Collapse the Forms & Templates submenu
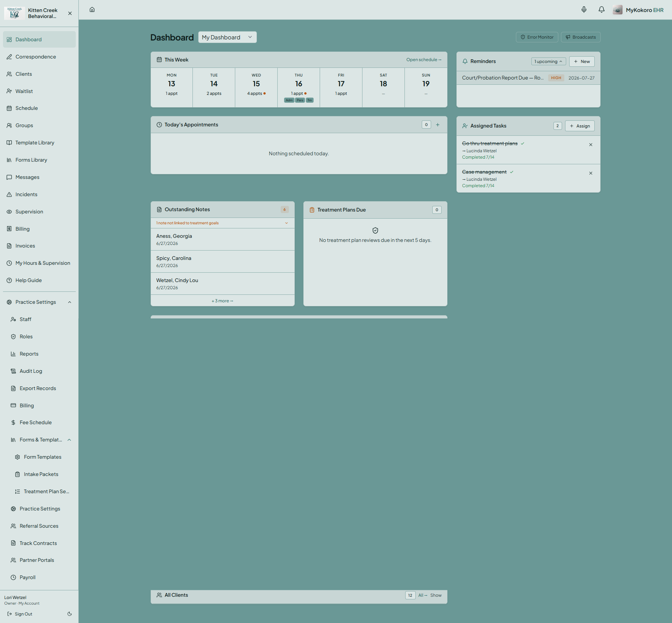 [69, 440]
